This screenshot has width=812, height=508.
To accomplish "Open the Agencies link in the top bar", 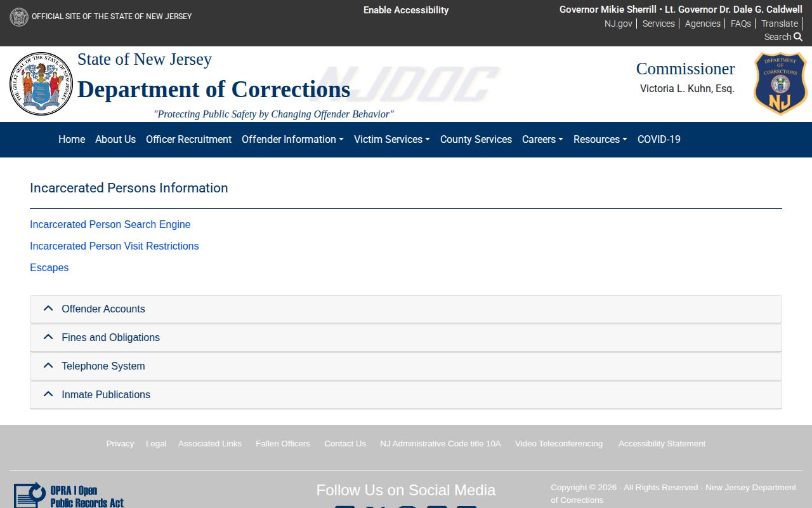I will [x=703, y=23].
